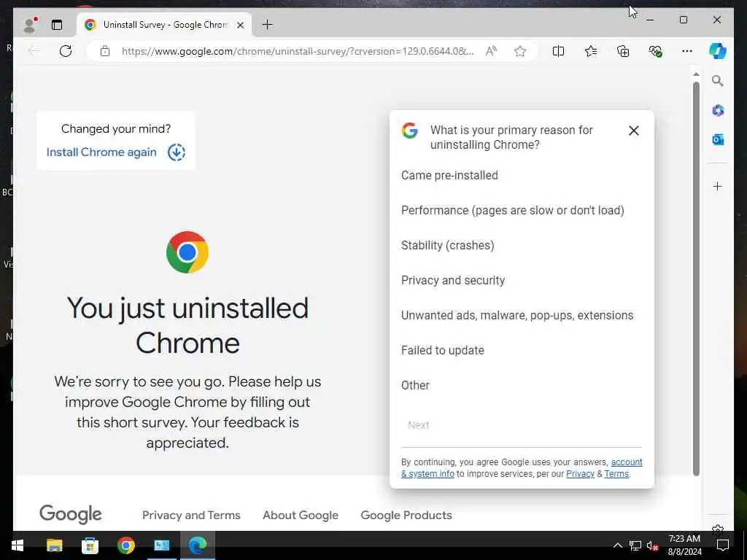
Task: Choose Privacy and security reason
Action: [x=452, y=280]
